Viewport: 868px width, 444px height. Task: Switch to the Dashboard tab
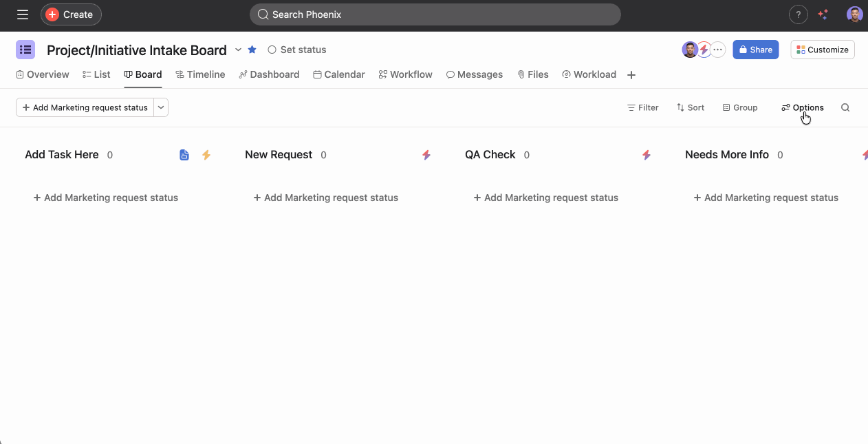(269, 74)
